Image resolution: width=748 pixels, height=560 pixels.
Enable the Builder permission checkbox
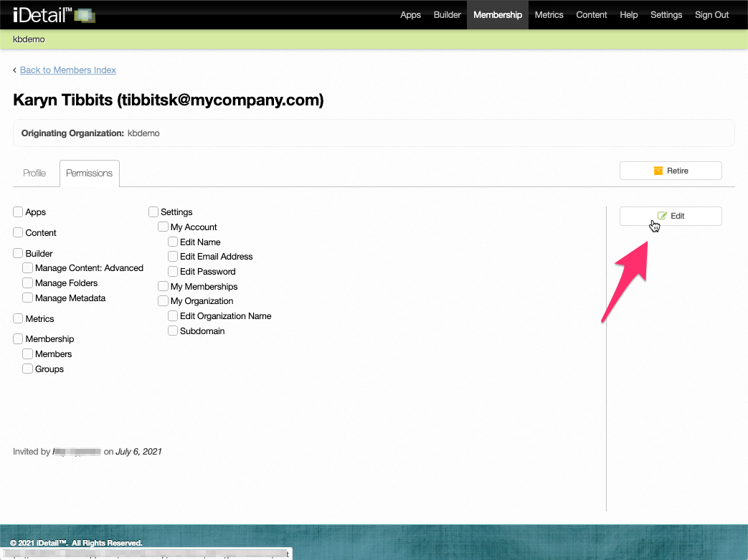18,253
